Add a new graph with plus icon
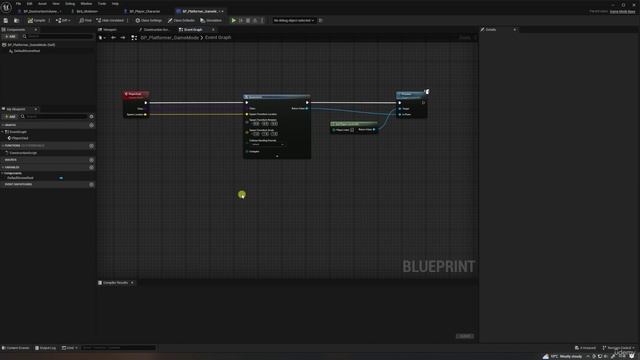This screenshot has height=360, width=640. pos(91,125)
